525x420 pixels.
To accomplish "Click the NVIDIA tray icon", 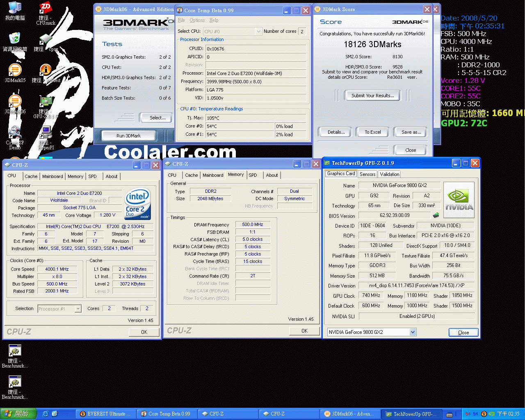I will pyautogui.click(x=491, y=414).
